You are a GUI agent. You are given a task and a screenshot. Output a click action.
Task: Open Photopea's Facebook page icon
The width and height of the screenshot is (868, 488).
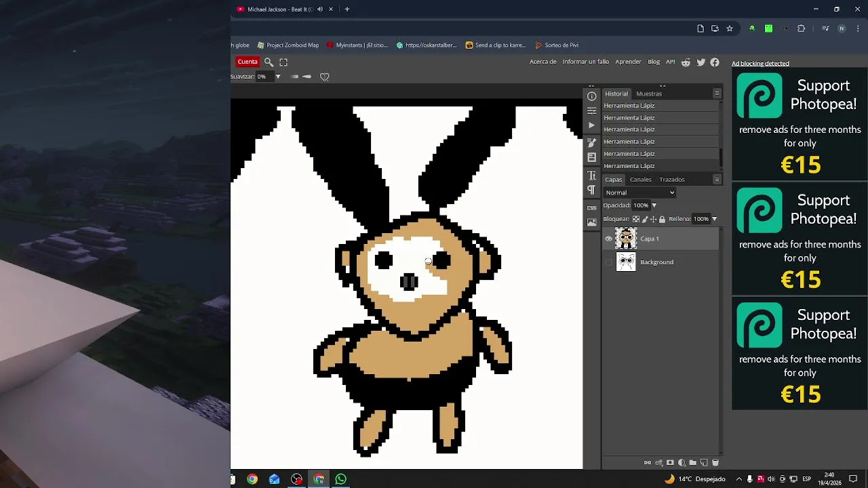715,62
